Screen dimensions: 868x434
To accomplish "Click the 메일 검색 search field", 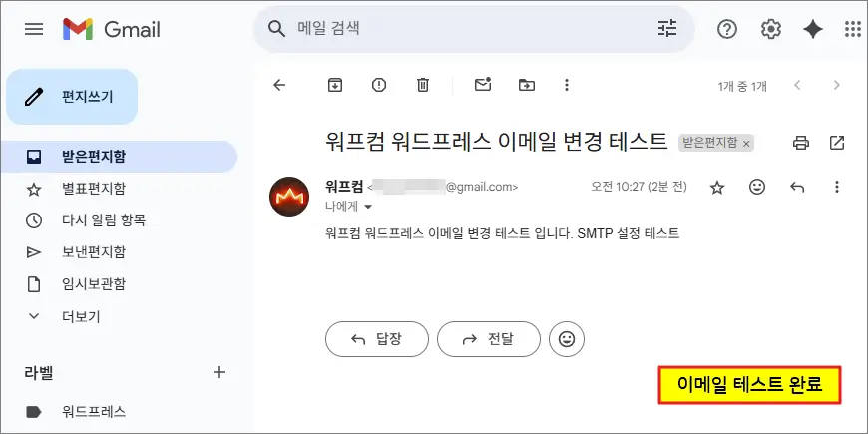I will (x=469, y=29).
